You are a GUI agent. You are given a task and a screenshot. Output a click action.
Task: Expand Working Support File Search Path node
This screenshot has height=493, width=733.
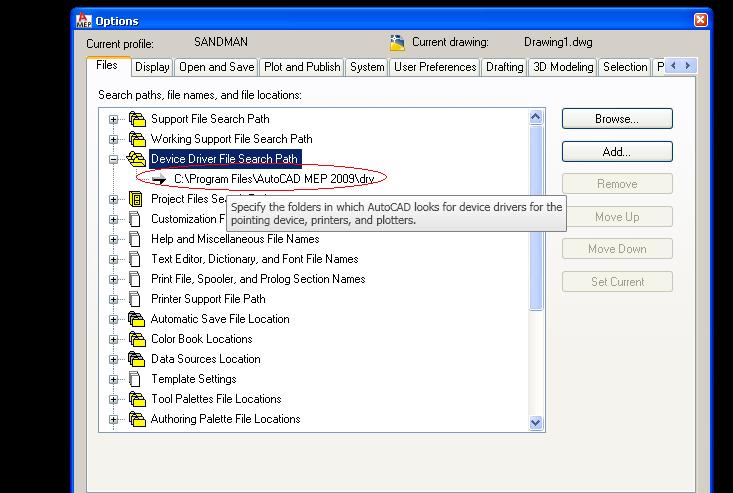coord(113,139)
